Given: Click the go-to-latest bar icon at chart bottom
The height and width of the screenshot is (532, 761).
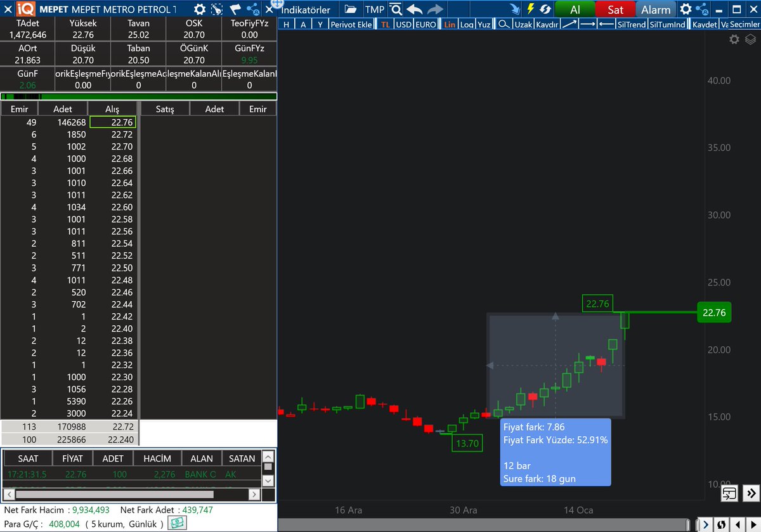Looking at the screenshot, I should click(x=729, y=493).
